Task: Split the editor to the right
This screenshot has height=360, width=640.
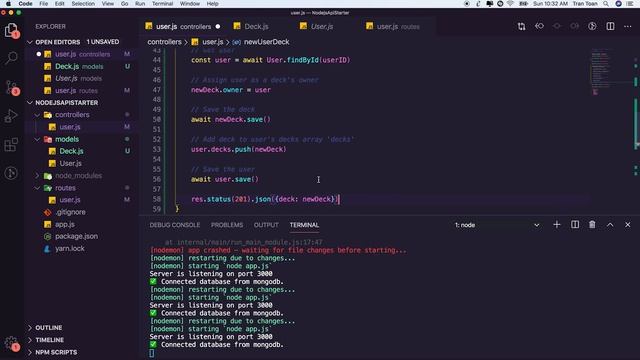Action: 610,27
